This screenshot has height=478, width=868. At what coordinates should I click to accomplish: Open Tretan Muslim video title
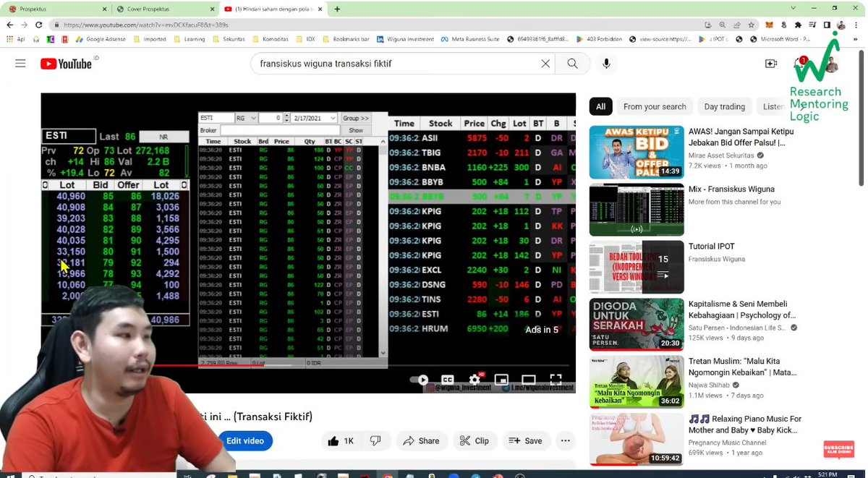[742, 367]
